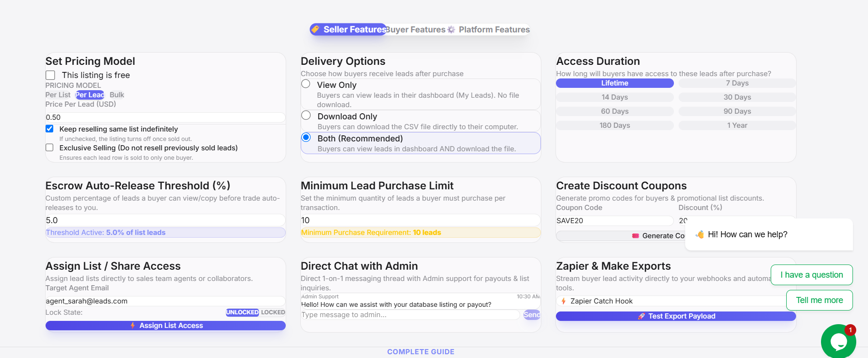This screenshot has width=868, height=358.
Task: Select the View Only delivery option
Action: coord(306,84)
